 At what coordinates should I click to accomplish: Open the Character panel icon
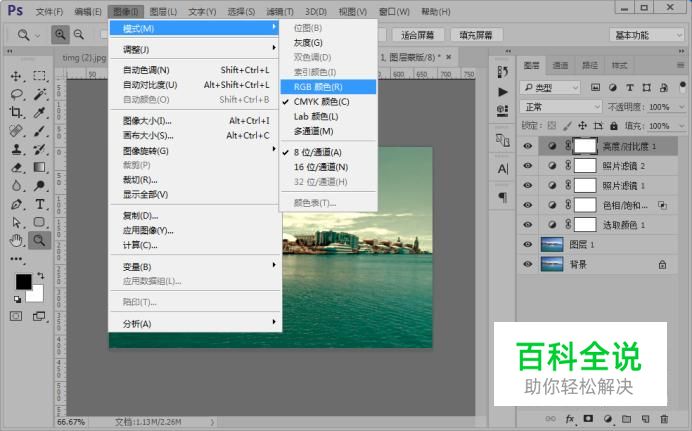coord(503,169)
